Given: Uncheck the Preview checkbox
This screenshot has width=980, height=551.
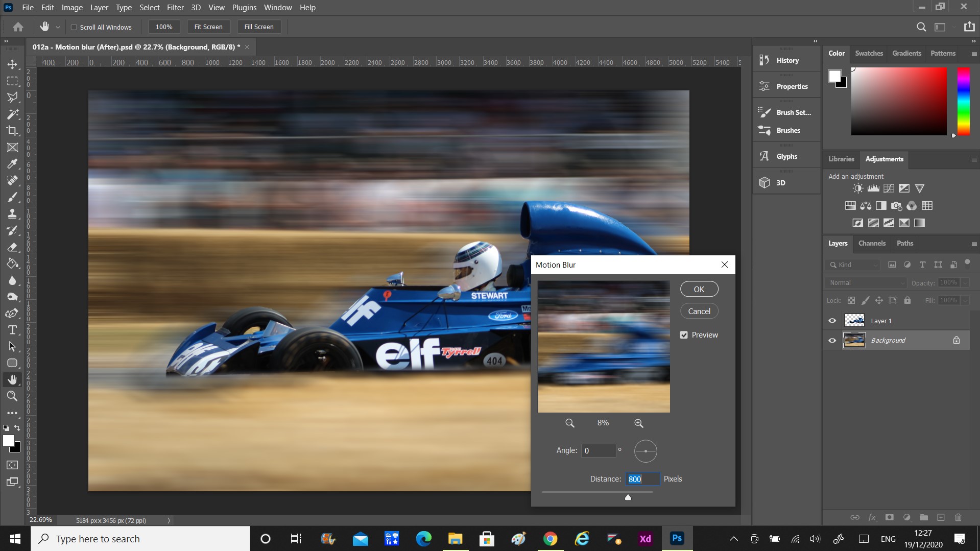Looking at the screenshot, I should pyautogui.click(x=684, y=334).
